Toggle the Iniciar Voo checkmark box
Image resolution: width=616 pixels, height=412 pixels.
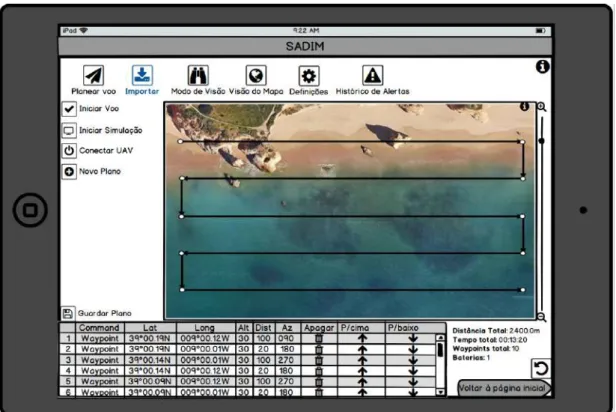[x=69, y=109]
